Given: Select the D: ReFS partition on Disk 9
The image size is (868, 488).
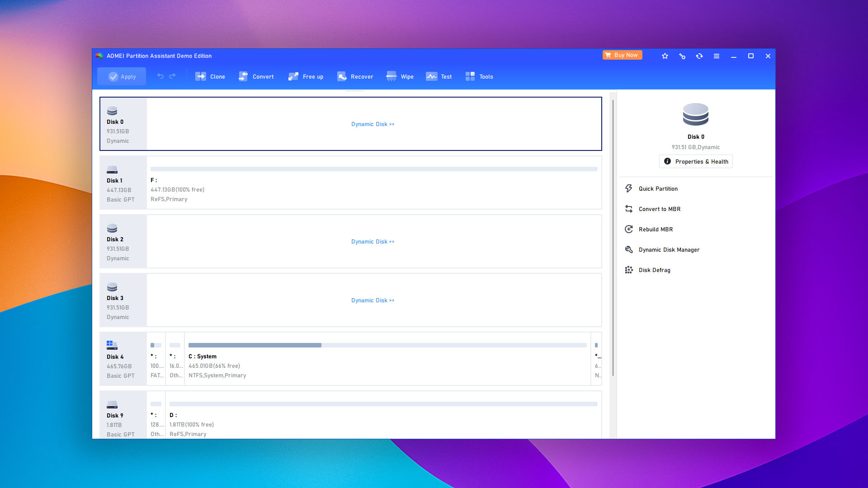Looking at the screenshot, I should 383,416.
